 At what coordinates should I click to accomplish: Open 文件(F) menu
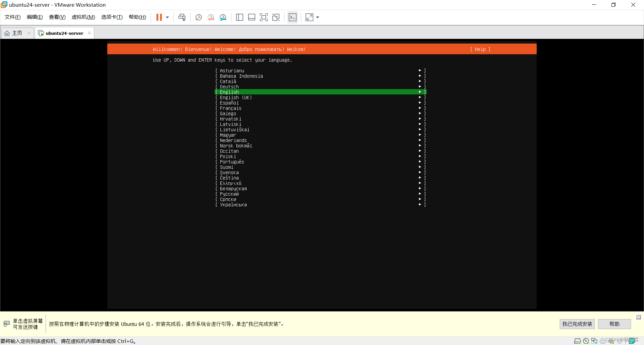13,17
